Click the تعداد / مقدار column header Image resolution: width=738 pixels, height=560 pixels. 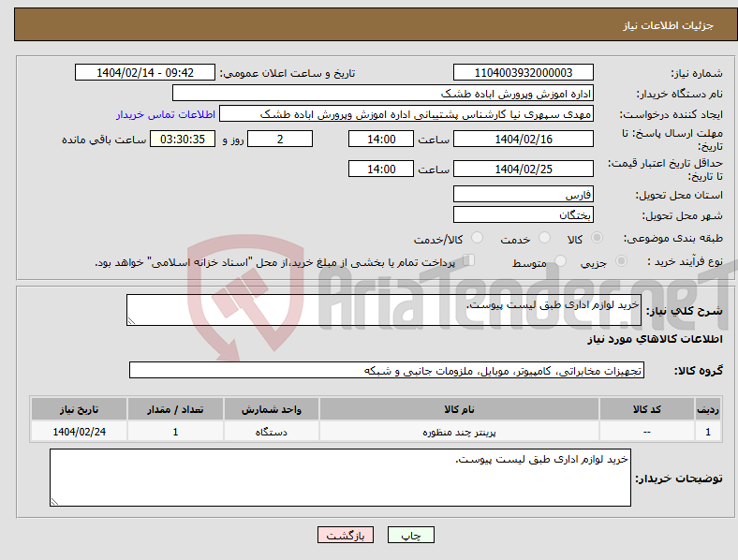175,409
